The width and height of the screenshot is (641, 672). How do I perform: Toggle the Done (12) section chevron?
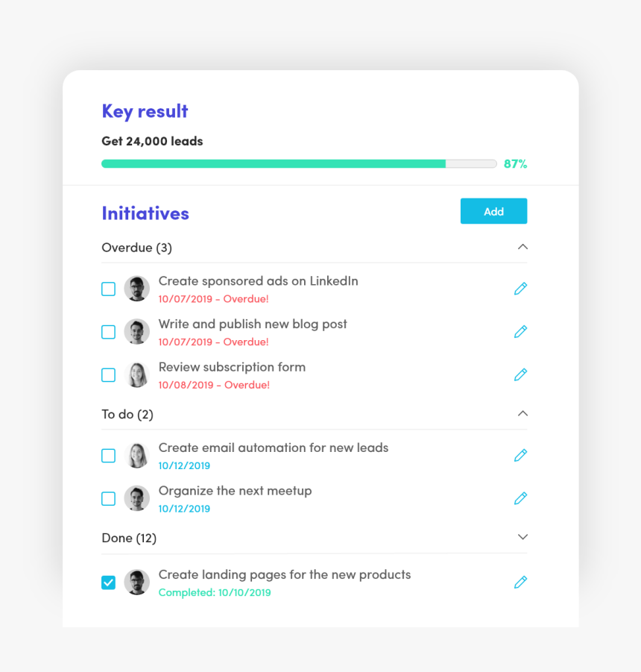pos(522,537)
